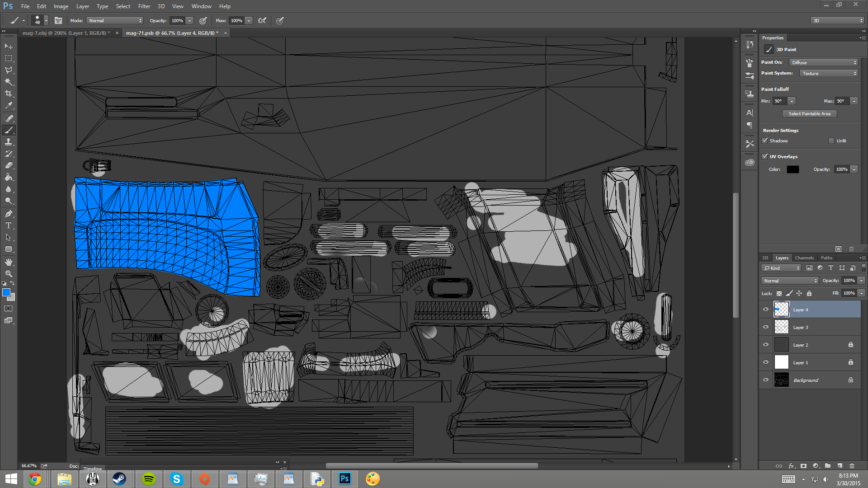
Task: Disable the Shadows checkbox
Action: 765,141
